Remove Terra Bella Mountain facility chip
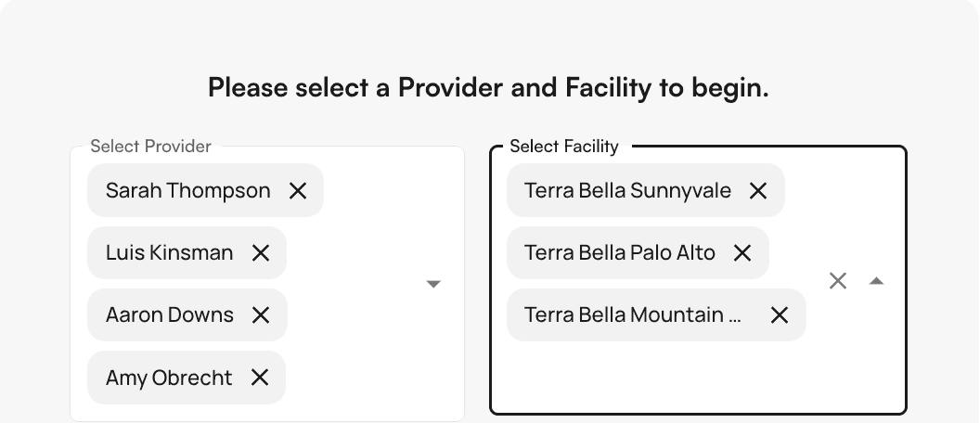 pyautogui.click(x=780, y=315)
